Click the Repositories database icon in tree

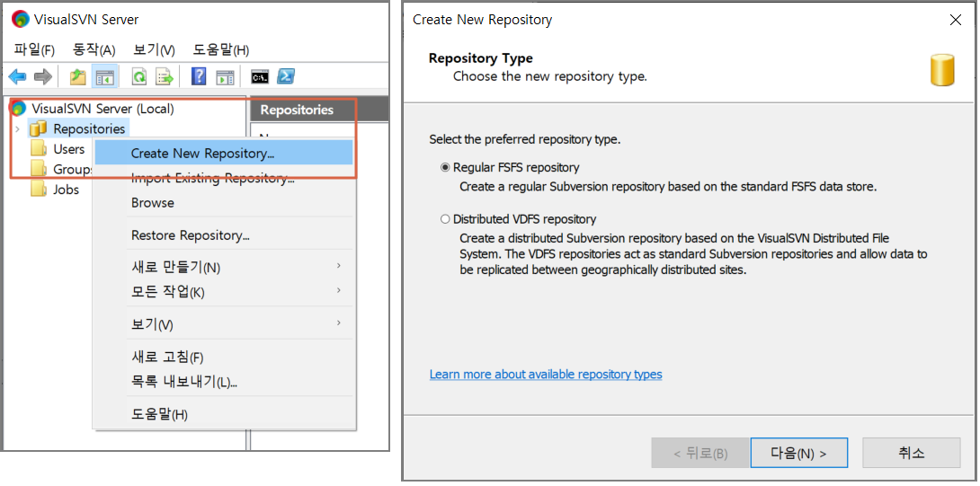pos(39,128)
